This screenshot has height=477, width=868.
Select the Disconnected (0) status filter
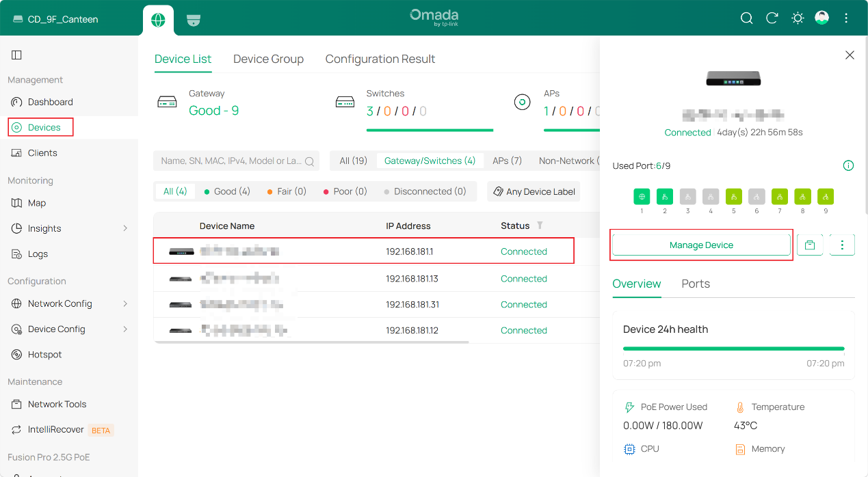425,191
